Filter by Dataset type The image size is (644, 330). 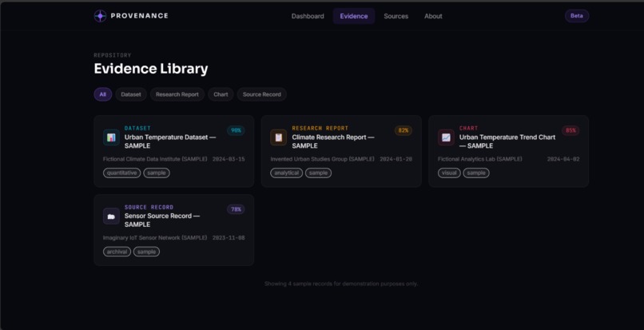coord(131,94)
